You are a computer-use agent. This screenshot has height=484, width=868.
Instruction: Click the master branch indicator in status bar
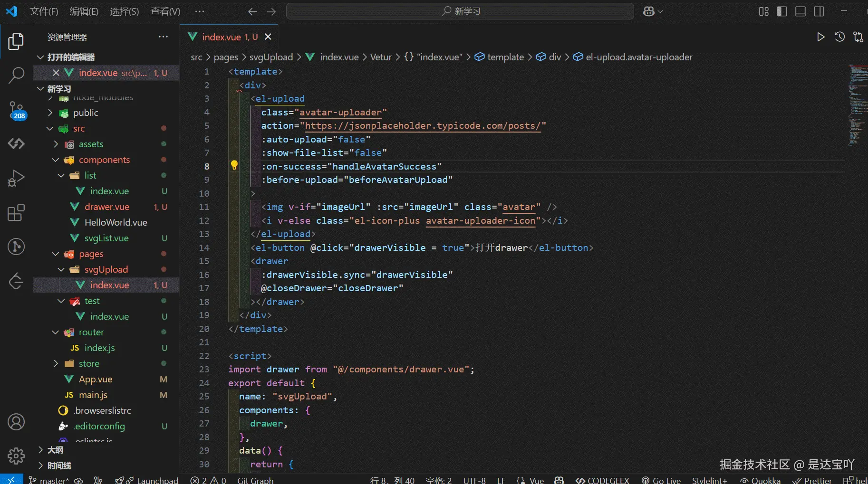(49, 480)
